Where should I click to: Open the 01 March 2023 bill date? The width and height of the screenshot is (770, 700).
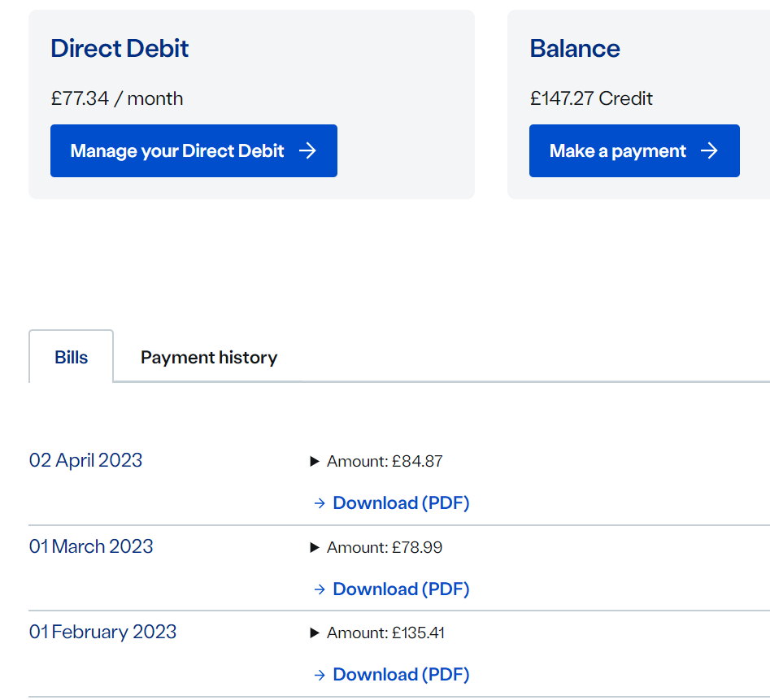tap(91, 546)
